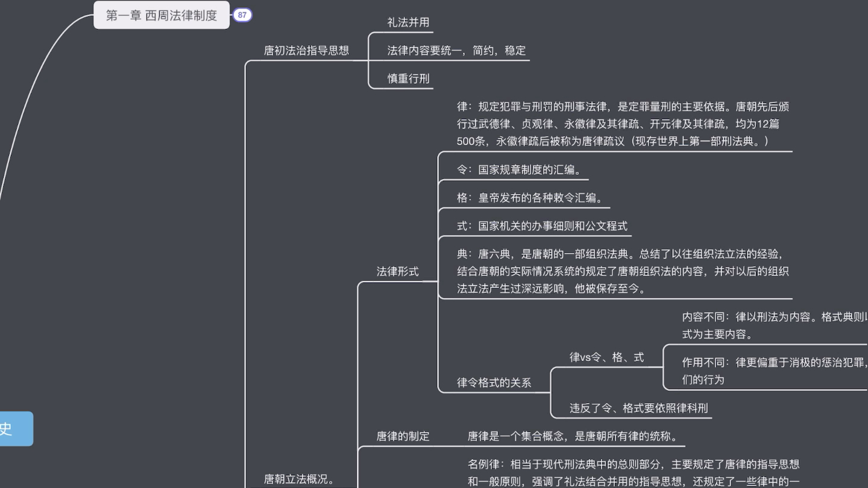868x488 pixels.
Task: Select the 式：国家机关的办事细则和公文程式 node
Action: (542, 226)
